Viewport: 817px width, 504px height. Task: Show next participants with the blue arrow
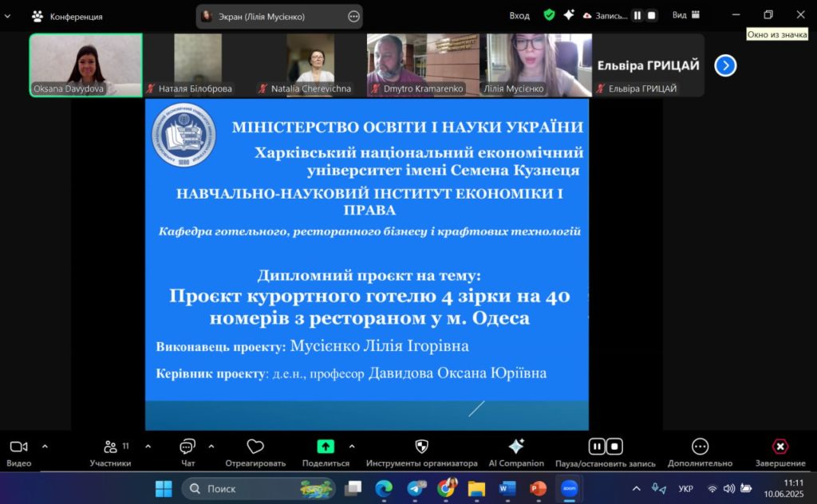724,65
